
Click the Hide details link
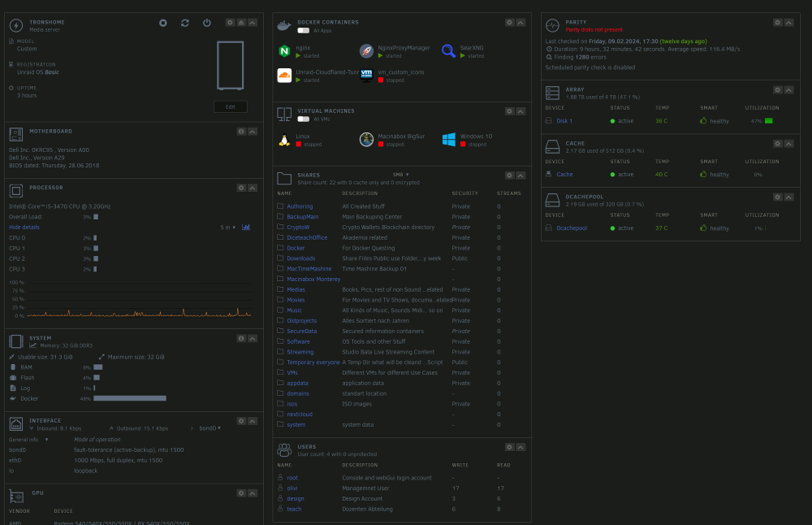[x=24, y=227]
